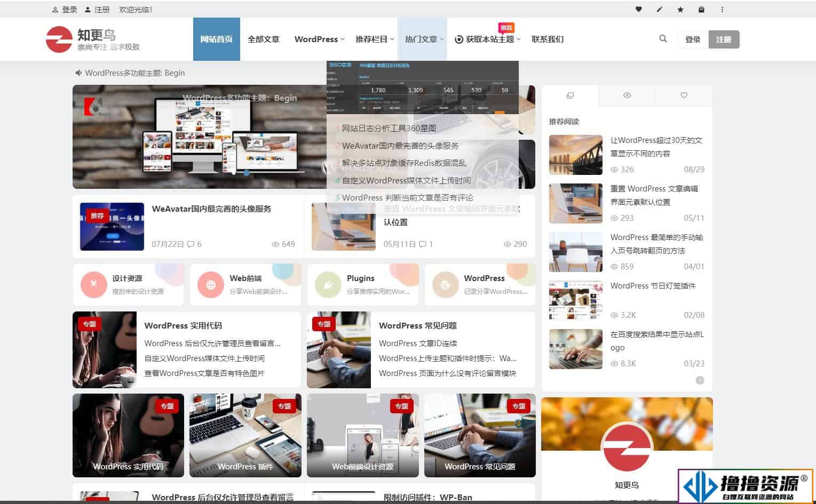The width and height of the screenshot is (816, 504).
Task: Open sidebar article 让WordPress超过30天的文章
Action: (656, 147)
